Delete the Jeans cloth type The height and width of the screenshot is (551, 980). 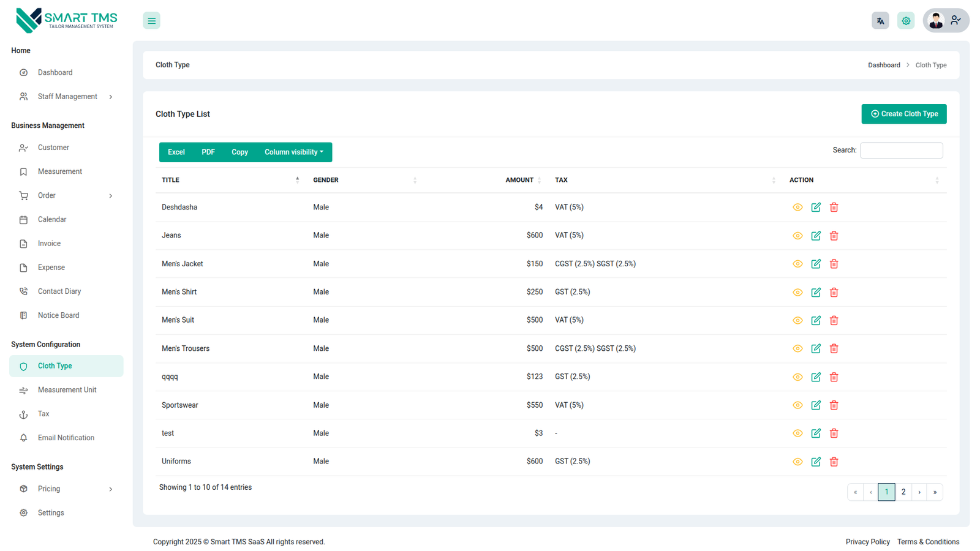[834, 236]
